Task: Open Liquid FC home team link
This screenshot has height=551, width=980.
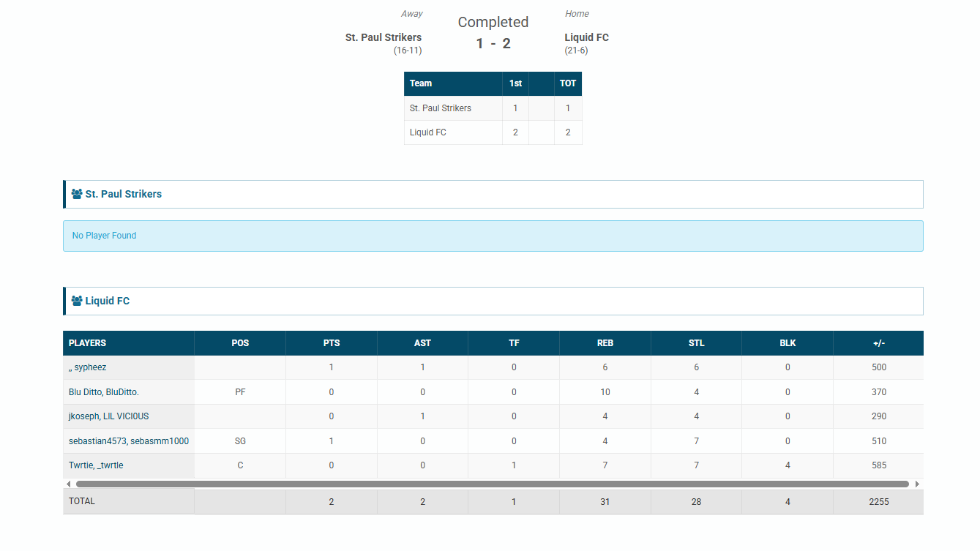Action: coord(586,37)
